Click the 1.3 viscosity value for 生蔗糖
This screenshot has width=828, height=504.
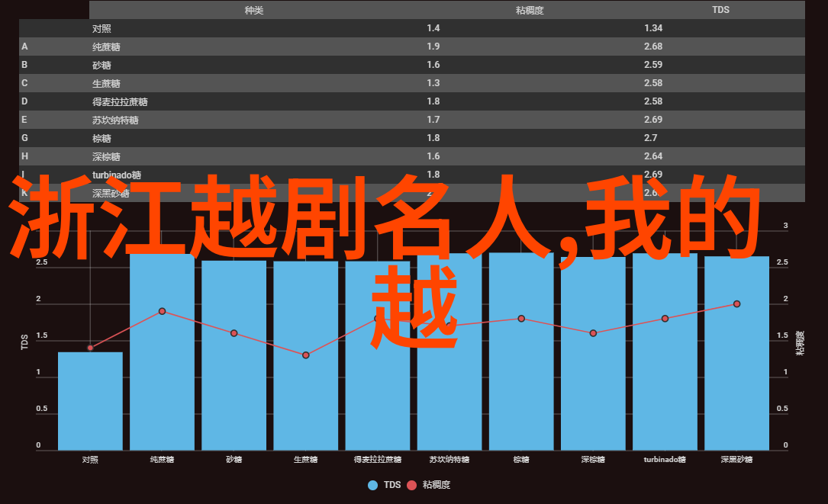pyautogui.click(x=433, y=83)
